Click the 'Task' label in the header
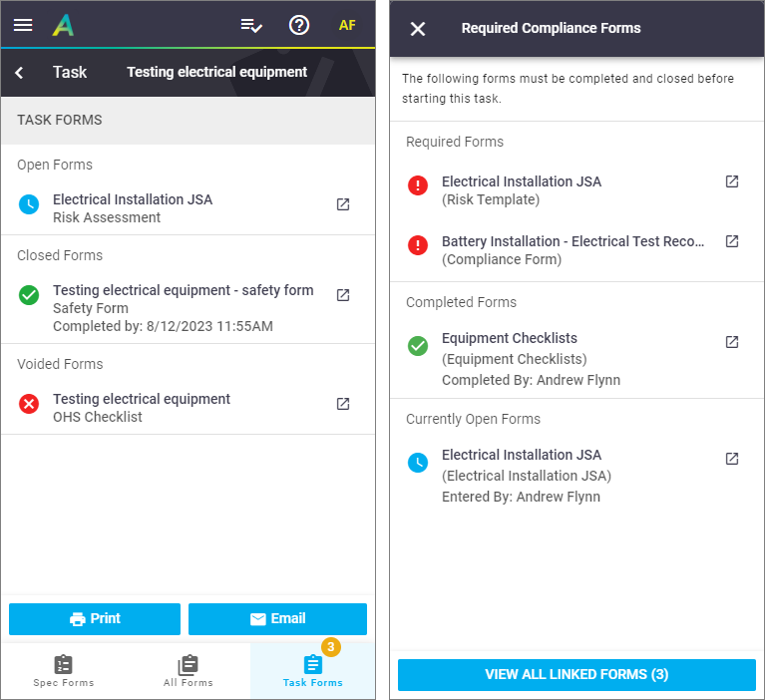Screen dimensions: 765x700 (70, 72)
